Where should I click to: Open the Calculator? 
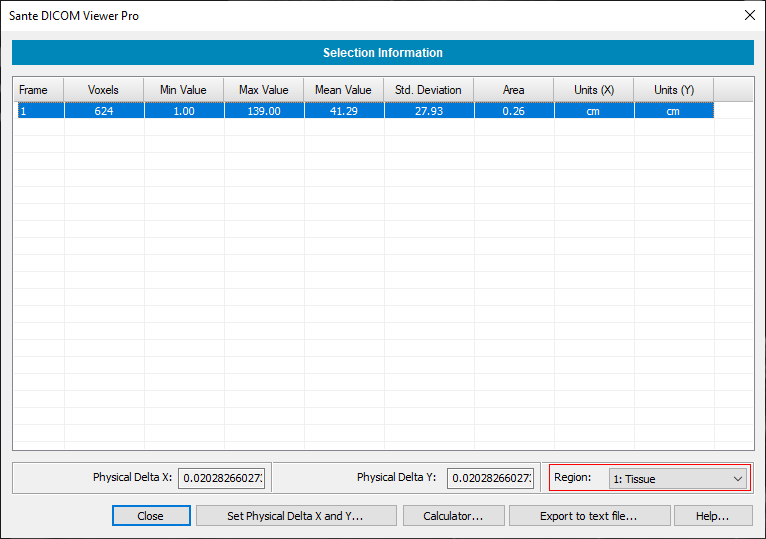(x=453, y=516)
